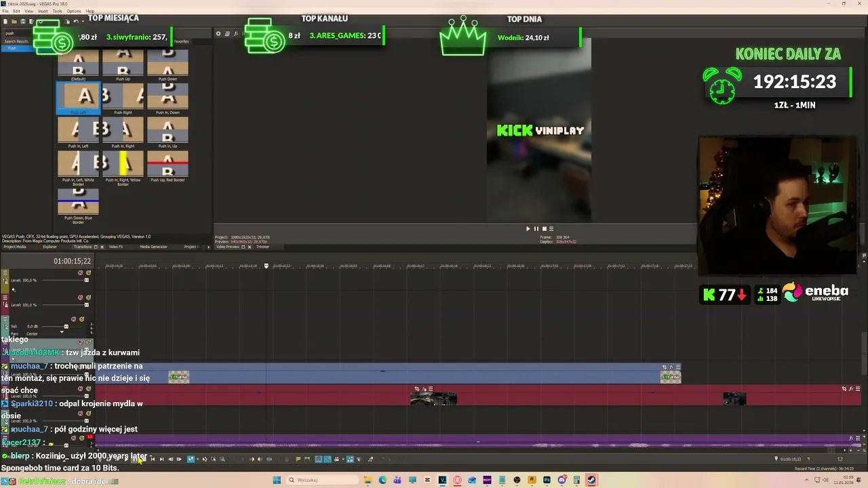Toggle the Auto Ripple button
The height and width of the screenshot is (488, 868).
pyautogui.click(x=336, y=459)
